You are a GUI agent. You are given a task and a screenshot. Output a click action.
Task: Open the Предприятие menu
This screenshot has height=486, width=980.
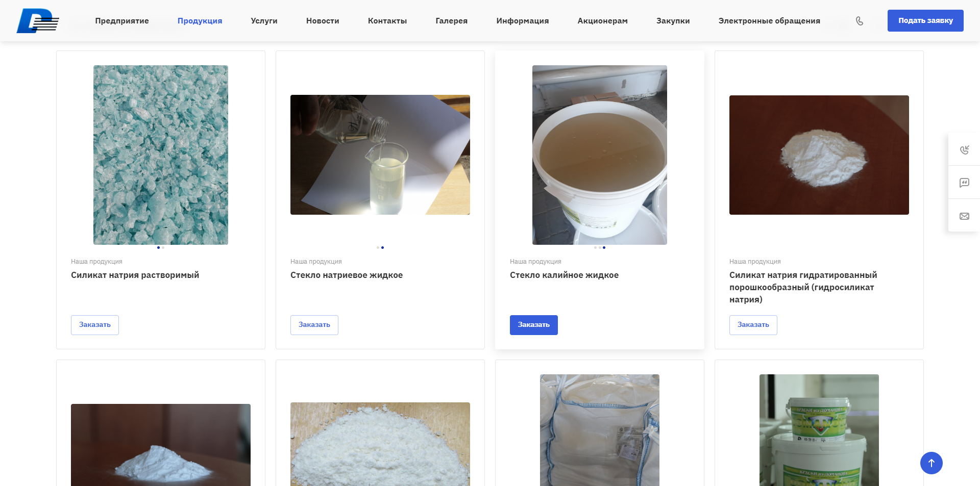pos(122,21)
